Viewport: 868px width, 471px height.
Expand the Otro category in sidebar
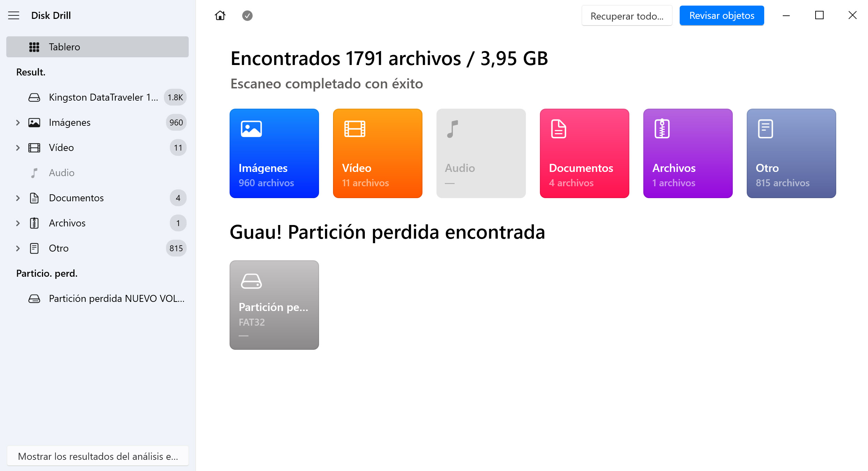point(18,248)
